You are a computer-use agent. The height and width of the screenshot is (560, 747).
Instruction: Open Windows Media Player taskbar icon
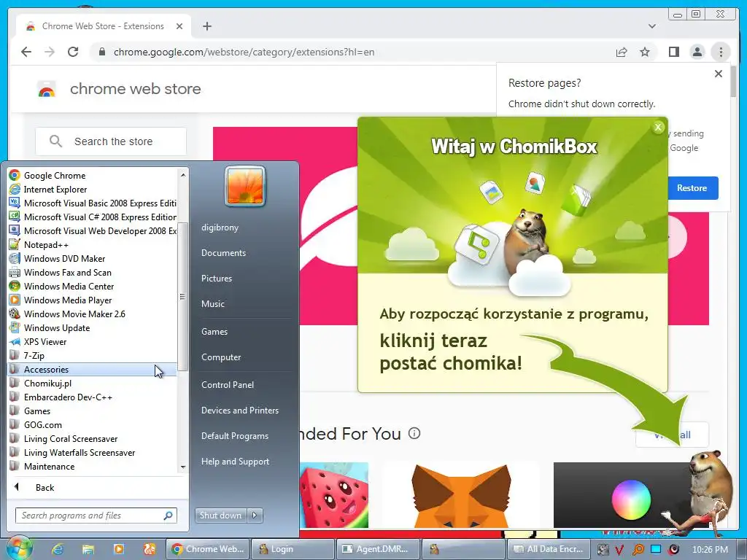tap(119, 549)
